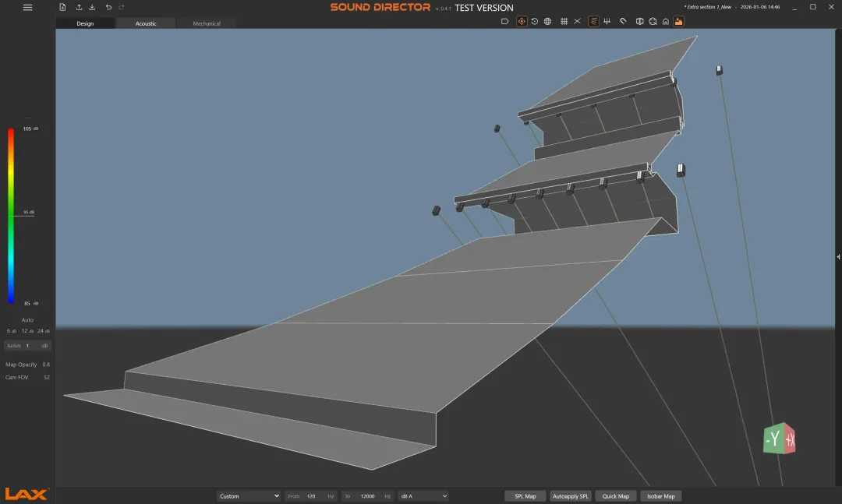This screenshot has height=504, width=842.
Task: Click the 3D cube view icon
Action: [639, 22]
